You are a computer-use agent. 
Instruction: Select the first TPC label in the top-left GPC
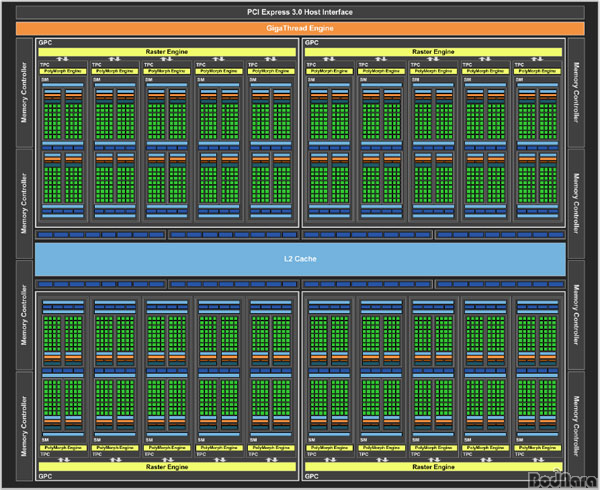tap(44, 63)
